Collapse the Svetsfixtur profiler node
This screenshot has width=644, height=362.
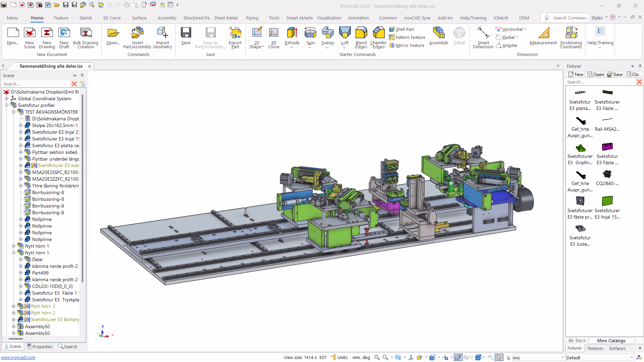tap(6, 105)
